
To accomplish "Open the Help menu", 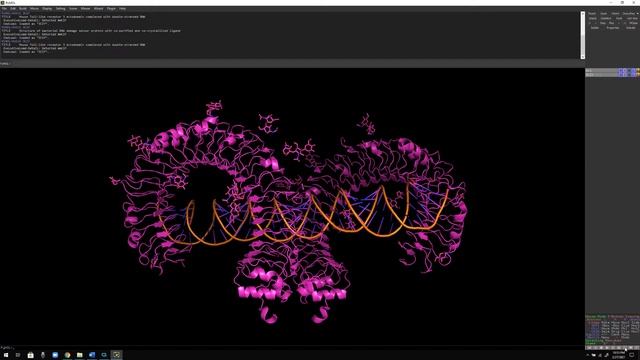I will point(122,9).
